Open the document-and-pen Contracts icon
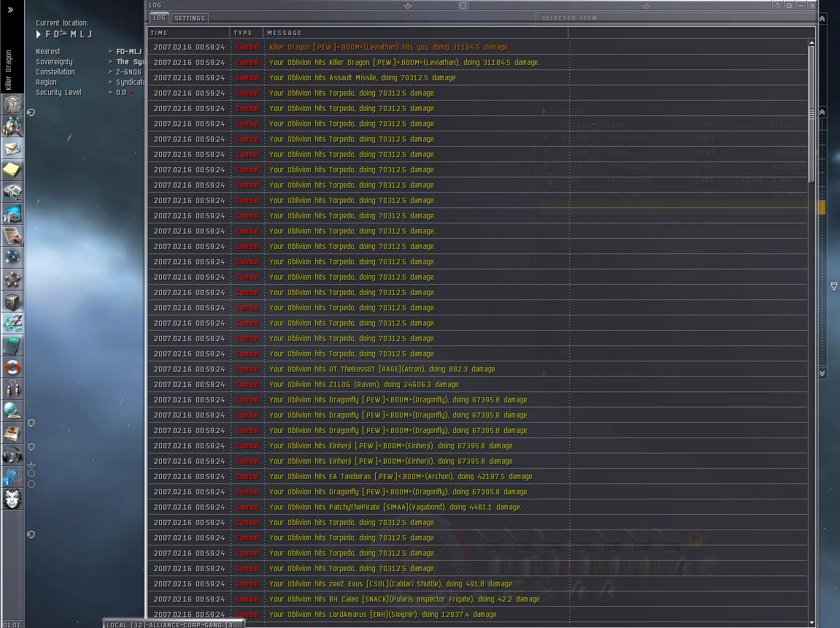Screen dimensions: 840x628 12,236
